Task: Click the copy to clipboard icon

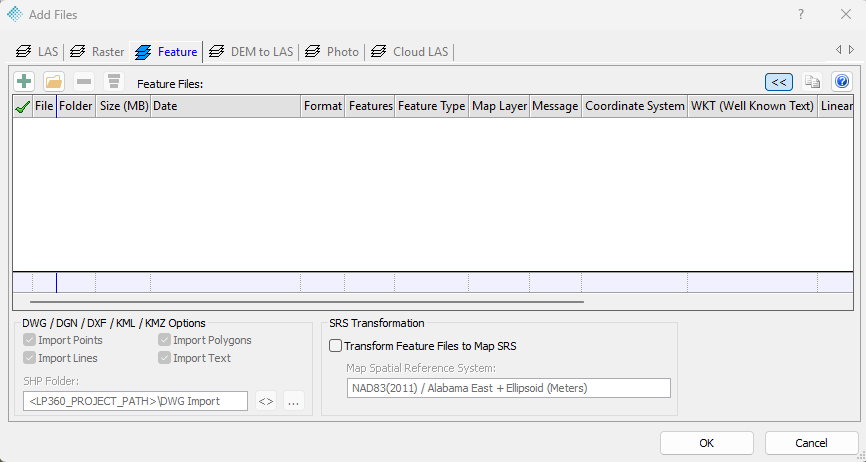Action: click(812, 82)
